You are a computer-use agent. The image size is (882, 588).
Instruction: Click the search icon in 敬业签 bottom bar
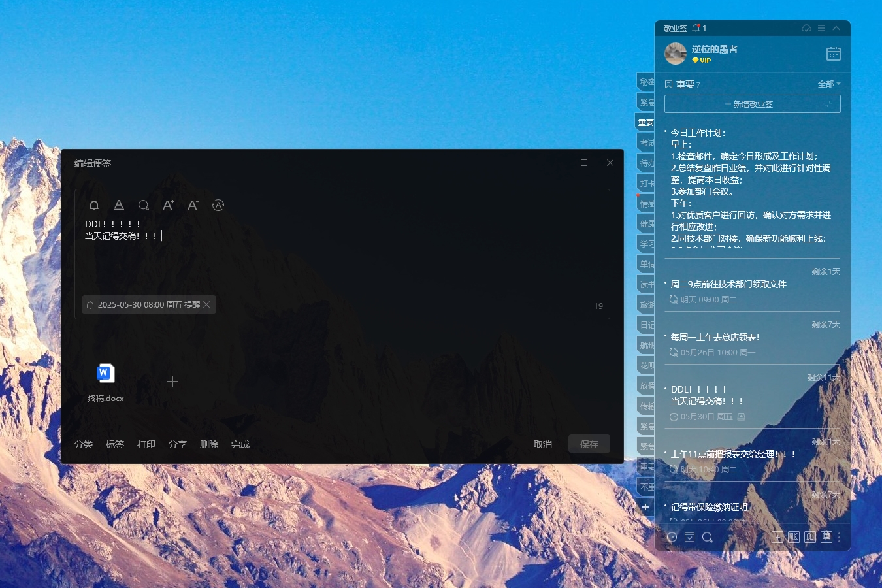[x=707, y=537]
